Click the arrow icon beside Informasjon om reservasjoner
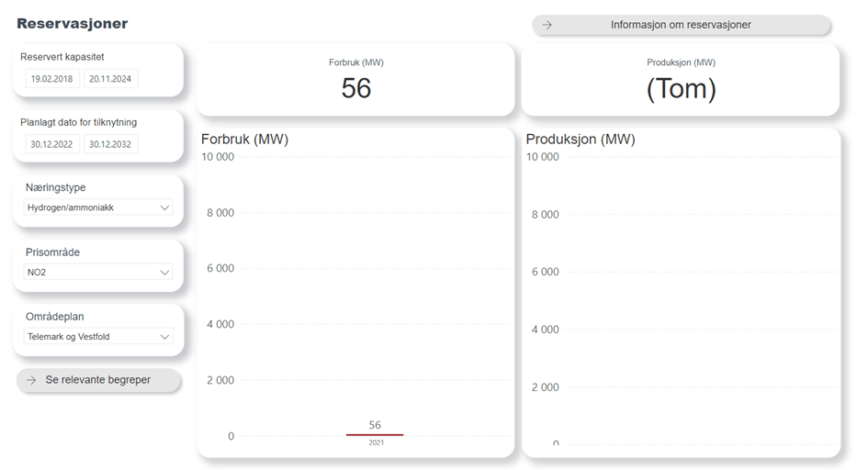 tap(547, 25)
